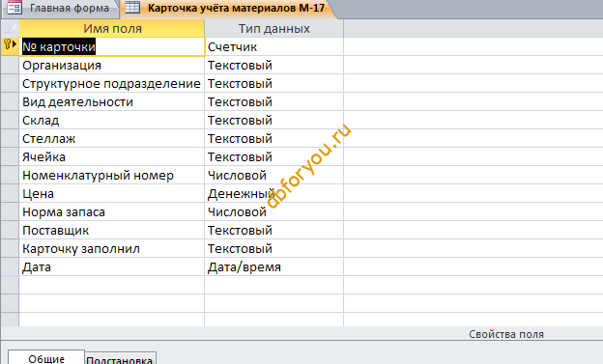Click the table icon on Карточка учёта tab
This screenshot has width=603, height=364.
pyautogui.click(x=132, y=8)
